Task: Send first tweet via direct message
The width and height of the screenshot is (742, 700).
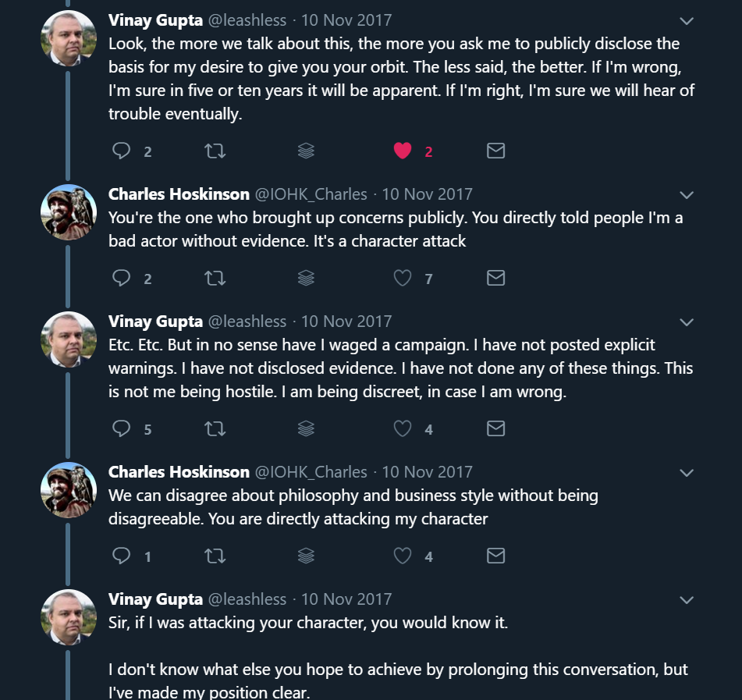Action: [495, 151]
